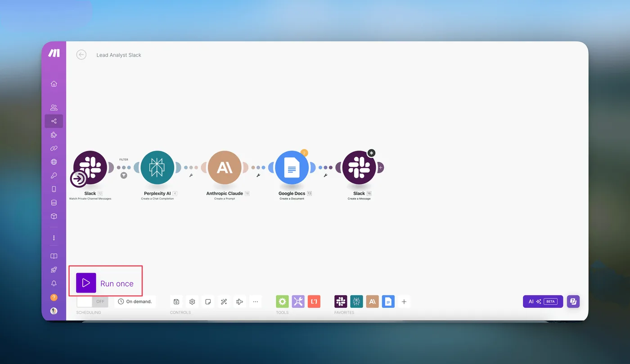The image size is (630, 364).
Task: Add Anthropic Claude from the Favorites bar
Action: coord(372,302)
